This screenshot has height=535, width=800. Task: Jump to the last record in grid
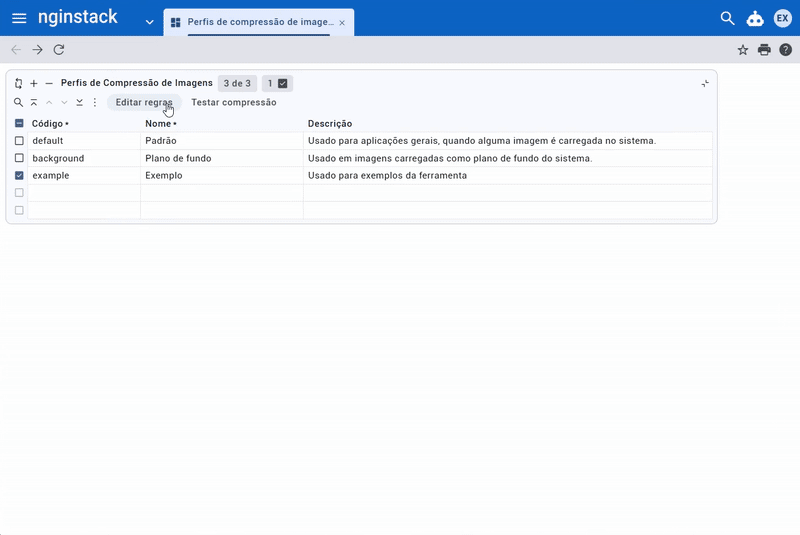coord(80,102)
